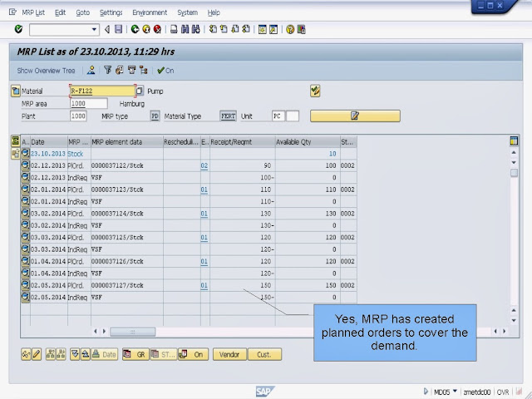Click the tree structure icon in application toolbar
Viewport: 532px width, 399px height.
[144, 70]
